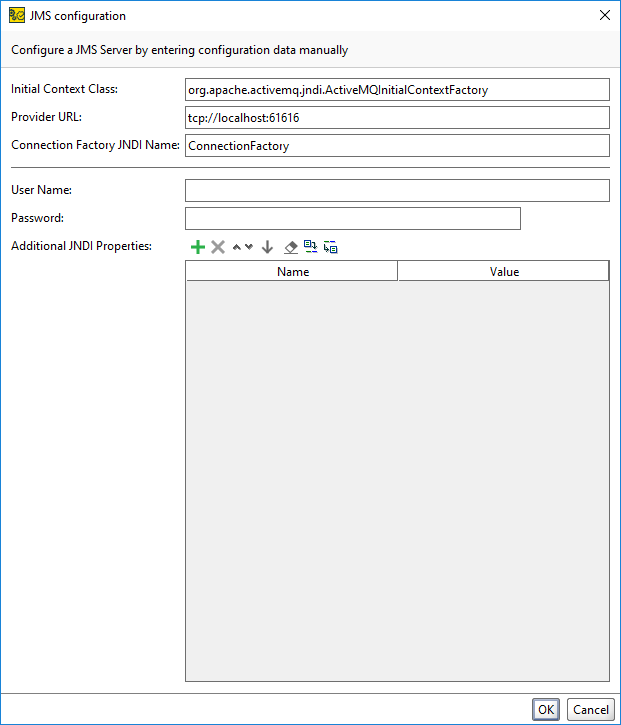Click the 'User Name:' label
621x725 pixels.
click(x=42, y=190)
